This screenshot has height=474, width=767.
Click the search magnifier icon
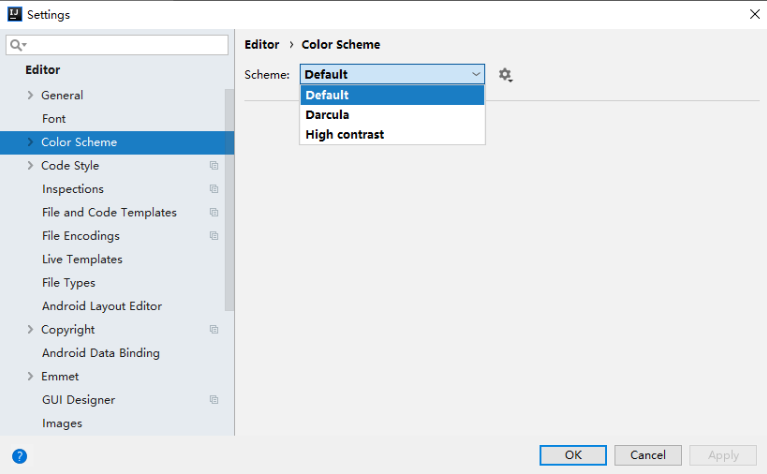(17, 45)
